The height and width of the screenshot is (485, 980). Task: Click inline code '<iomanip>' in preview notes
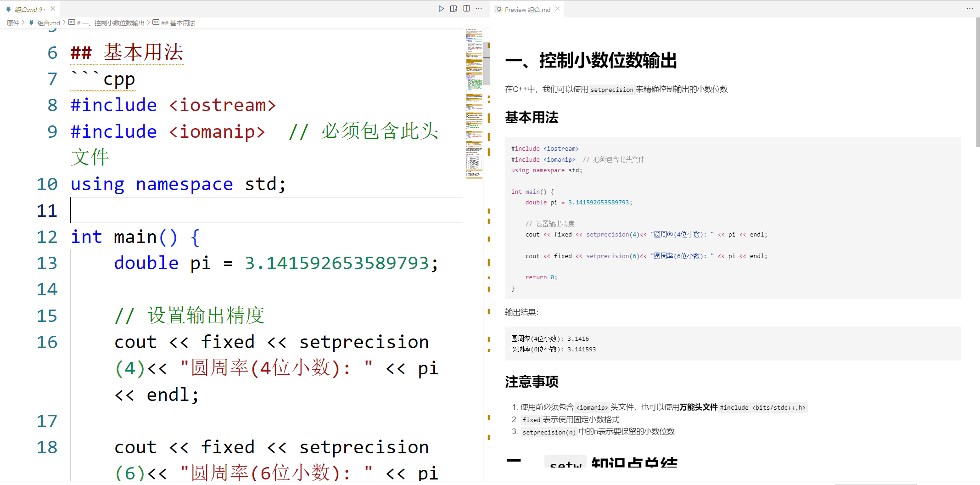592,407
